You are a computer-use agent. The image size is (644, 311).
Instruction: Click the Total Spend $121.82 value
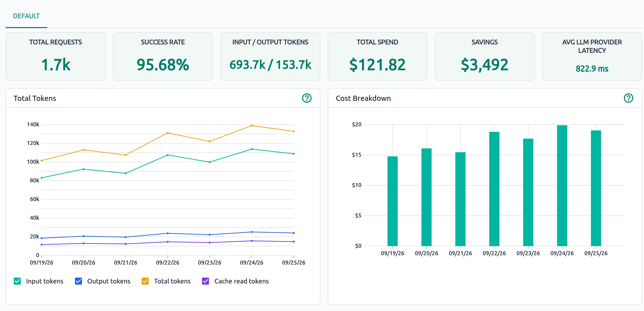click(377, 65)
